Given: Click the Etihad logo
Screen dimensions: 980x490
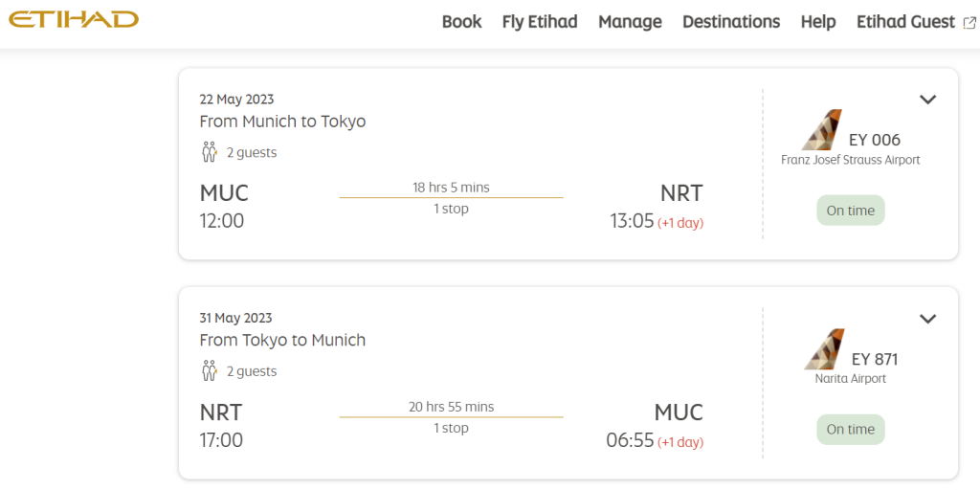Looking at the screenshot, I should click(x=73, y=19).
